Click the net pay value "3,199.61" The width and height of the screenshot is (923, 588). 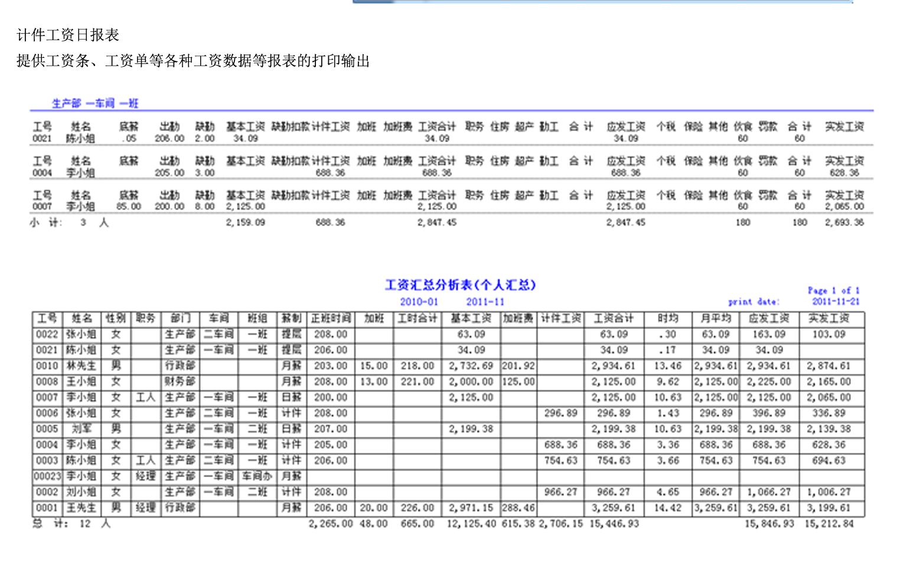pyautogui.click(x=829, y=508)
